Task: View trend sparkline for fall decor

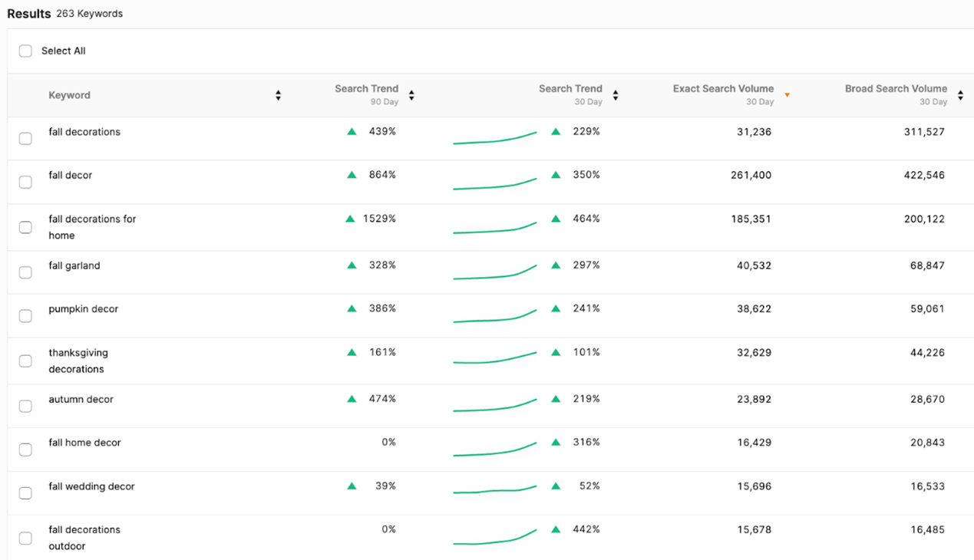Action: point(494,184)
